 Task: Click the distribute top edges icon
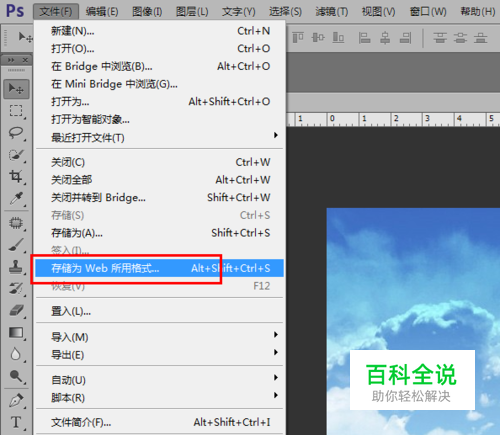click(x=440, y=38)
